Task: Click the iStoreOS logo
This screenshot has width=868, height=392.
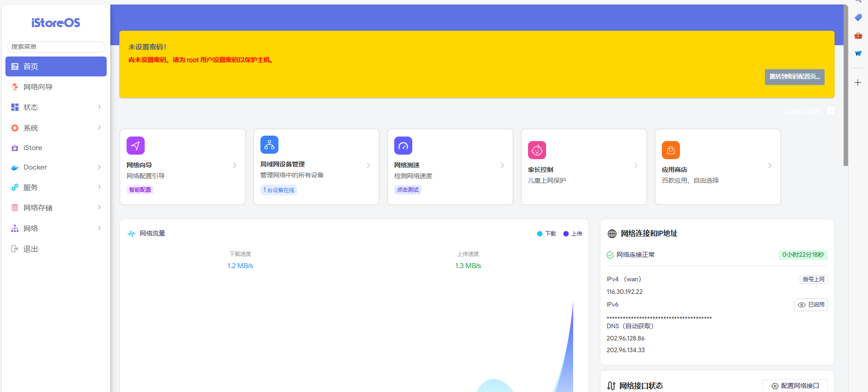Action: (56, 23)
